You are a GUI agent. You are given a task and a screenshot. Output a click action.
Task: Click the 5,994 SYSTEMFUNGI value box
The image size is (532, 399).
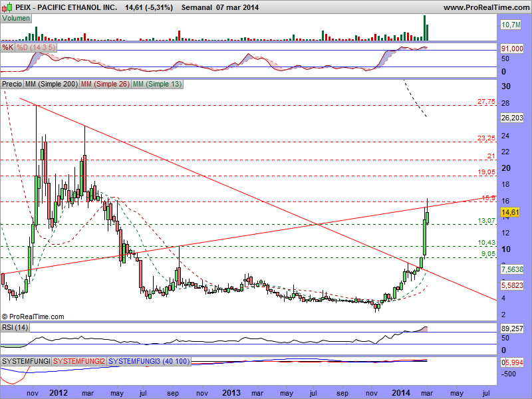tap(514, 362)
